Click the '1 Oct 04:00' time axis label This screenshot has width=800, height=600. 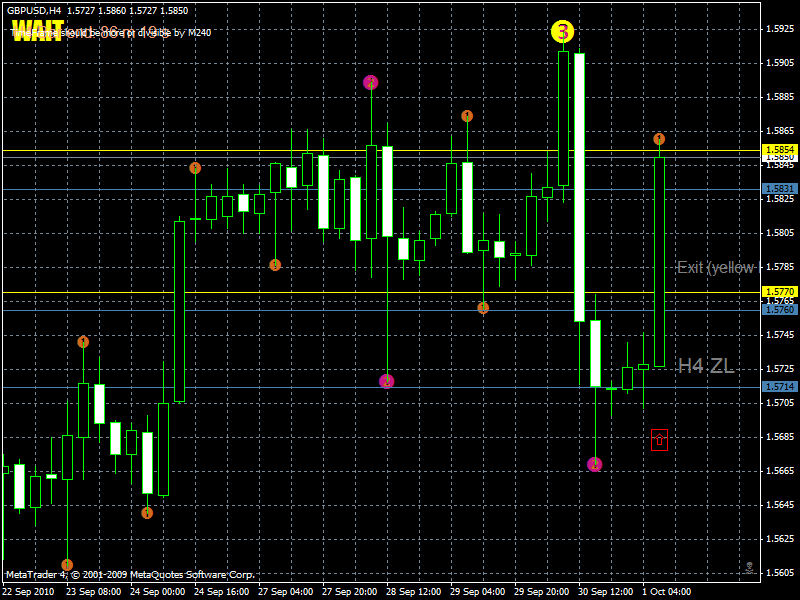pyautogui.click(x=667, y=592)
